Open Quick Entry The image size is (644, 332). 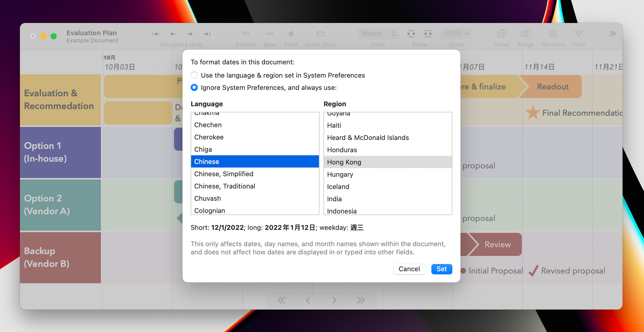pyautogui.click(x=320, y=34)
